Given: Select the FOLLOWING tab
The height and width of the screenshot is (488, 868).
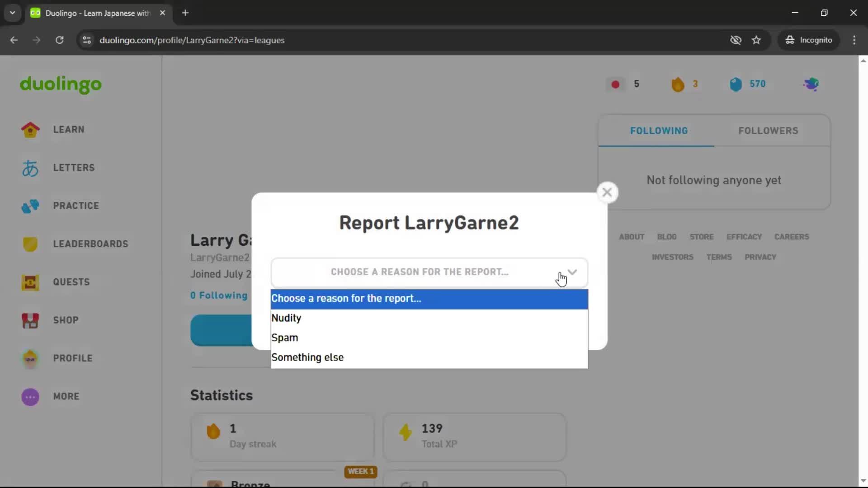Looking at the screenshot, I should click(659, 131).
